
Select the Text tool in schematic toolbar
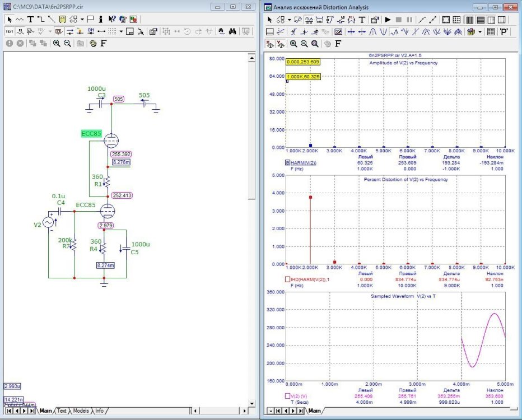pos(31,19)
